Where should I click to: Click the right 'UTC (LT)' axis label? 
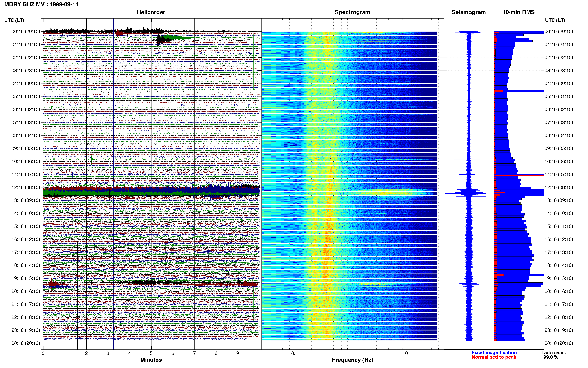point(555,20)
